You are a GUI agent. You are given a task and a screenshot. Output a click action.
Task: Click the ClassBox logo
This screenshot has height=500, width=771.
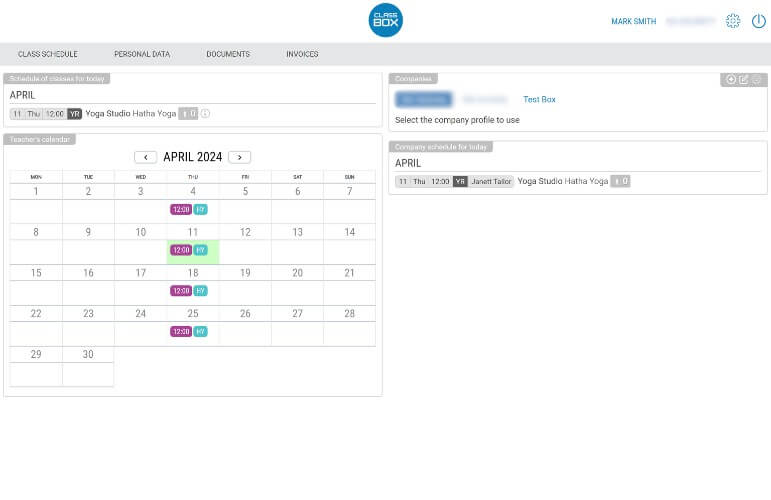(x=386, y=20)
